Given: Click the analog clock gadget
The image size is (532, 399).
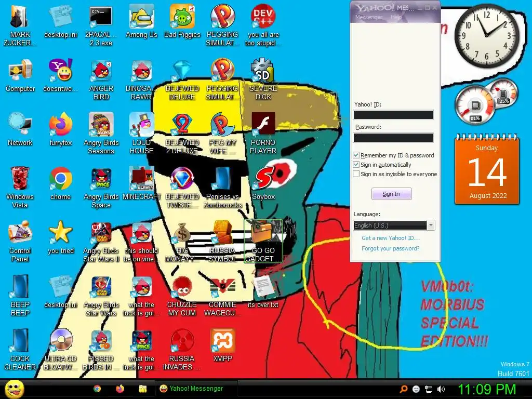Looking at the screenshot, I should click(x=486, y=35).
